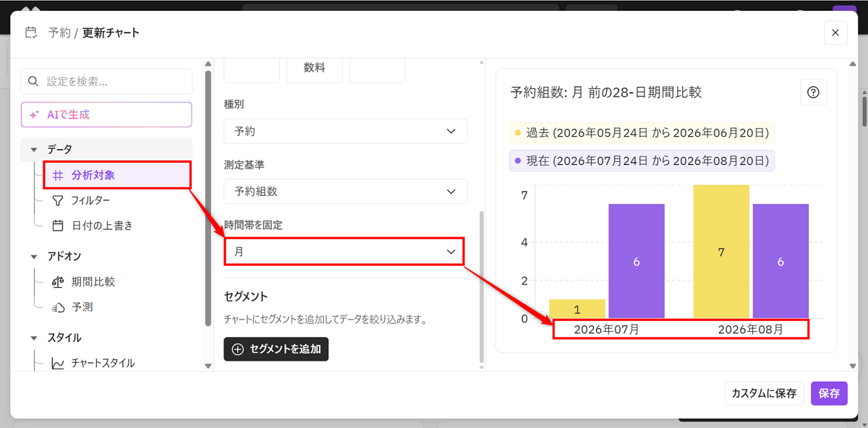Click the help question mark icon
The image size is (868, 428).
813,93
